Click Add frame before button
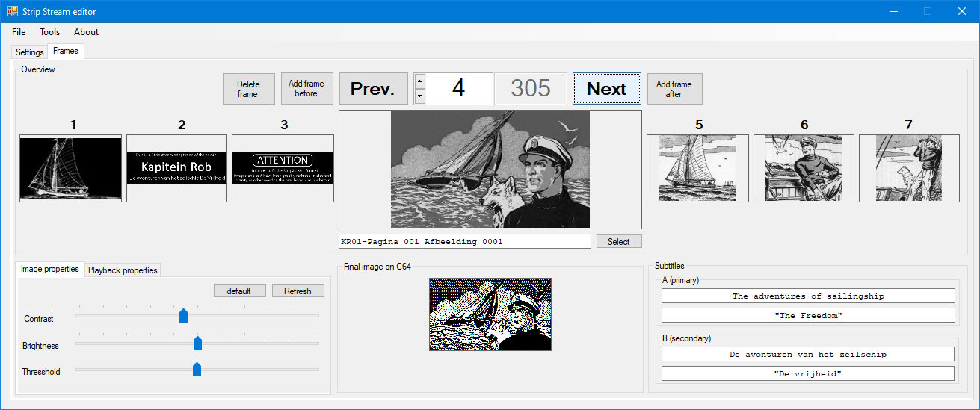980x410 pixels. click(306, 89)
